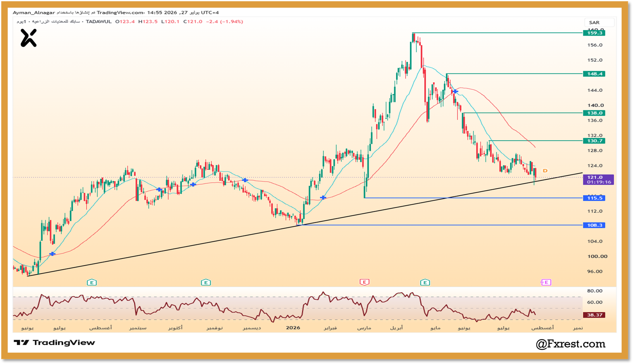Click the RSI value label 38.37
Viewport: 633px width, 364px height.
pyautogui.click(x=594, y=315)
